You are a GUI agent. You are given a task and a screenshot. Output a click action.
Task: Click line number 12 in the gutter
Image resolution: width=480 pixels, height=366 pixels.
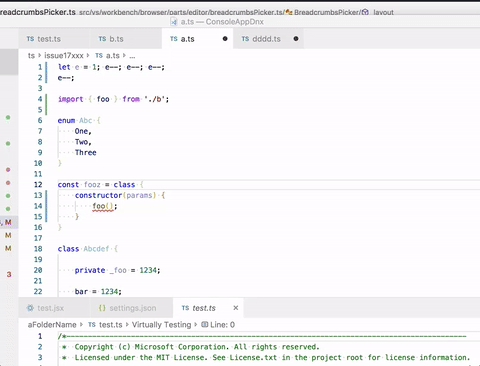38,185
